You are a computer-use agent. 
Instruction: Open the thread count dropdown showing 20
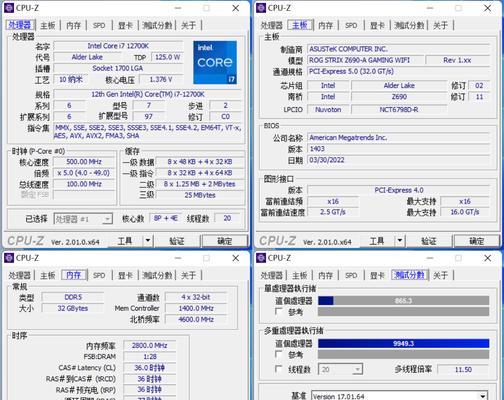coord(340,369)
